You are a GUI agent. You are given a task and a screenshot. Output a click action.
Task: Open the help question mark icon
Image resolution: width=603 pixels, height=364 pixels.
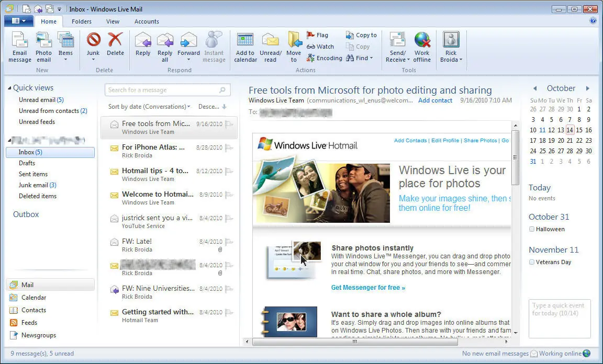point(593,21)
